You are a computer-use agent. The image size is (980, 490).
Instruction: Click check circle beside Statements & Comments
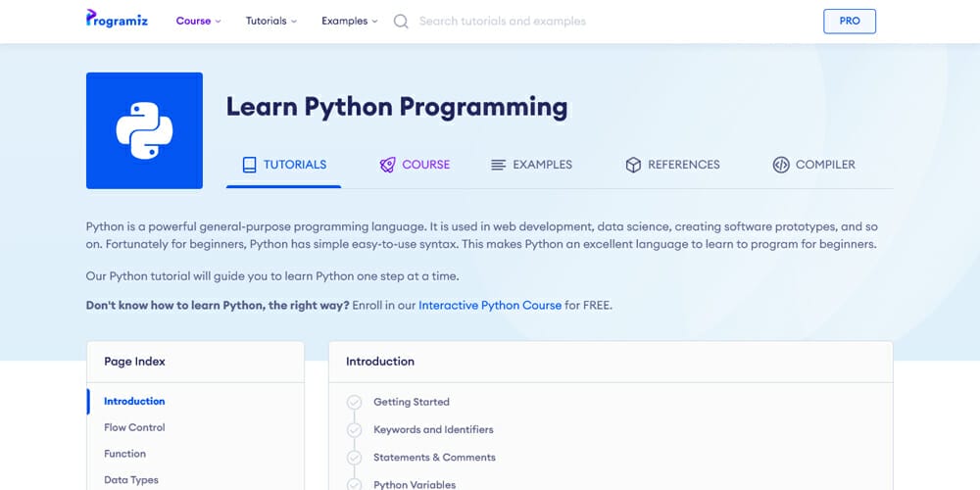(x=355, y=458)
